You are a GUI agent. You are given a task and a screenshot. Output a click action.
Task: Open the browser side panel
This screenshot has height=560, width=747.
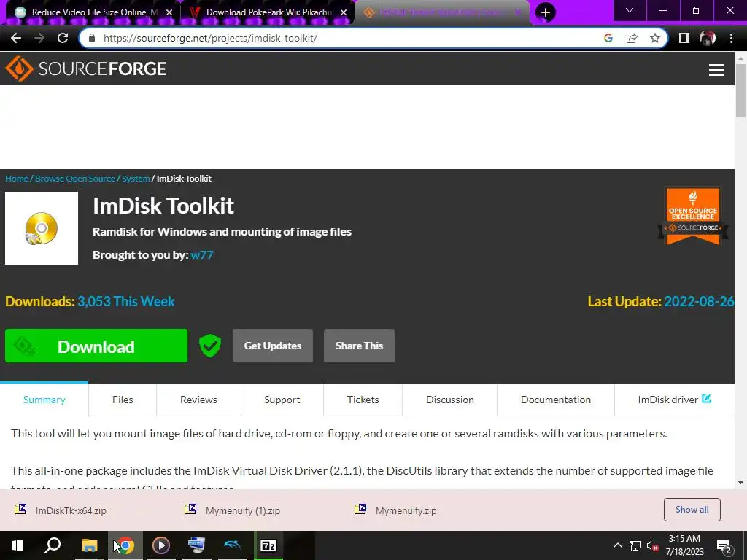click(x=684, y=38)
